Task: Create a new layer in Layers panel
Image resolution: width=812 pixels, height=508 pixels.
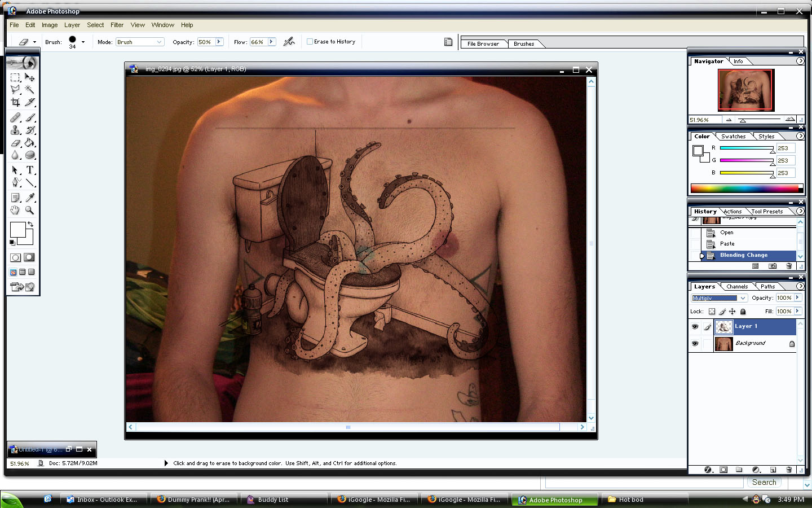Action: click(773, 470)
